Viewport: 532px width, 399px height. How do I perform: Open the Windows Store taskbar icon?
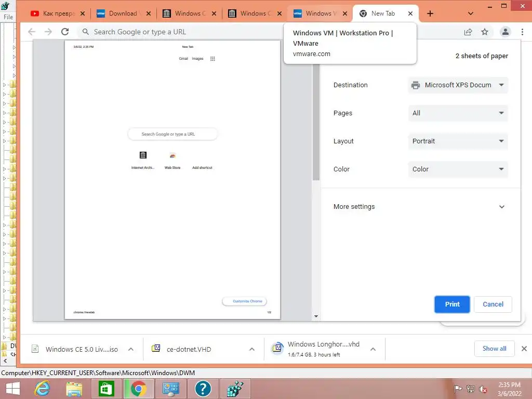coord(106,389)
